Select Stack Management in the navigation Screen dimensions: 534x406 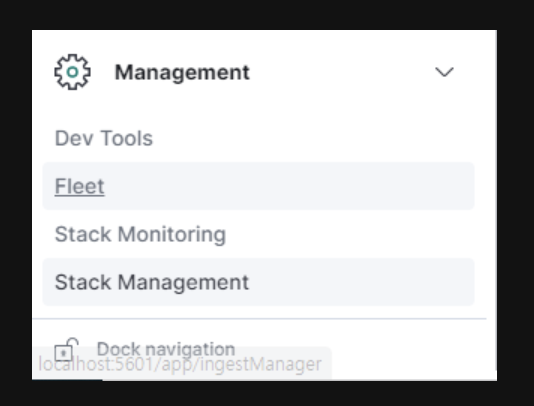click(258, 282)
